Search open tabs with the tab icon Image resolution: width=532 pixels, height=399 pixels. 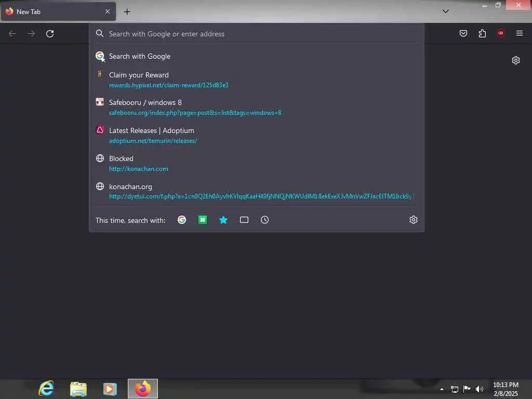[x=244, y=220]
